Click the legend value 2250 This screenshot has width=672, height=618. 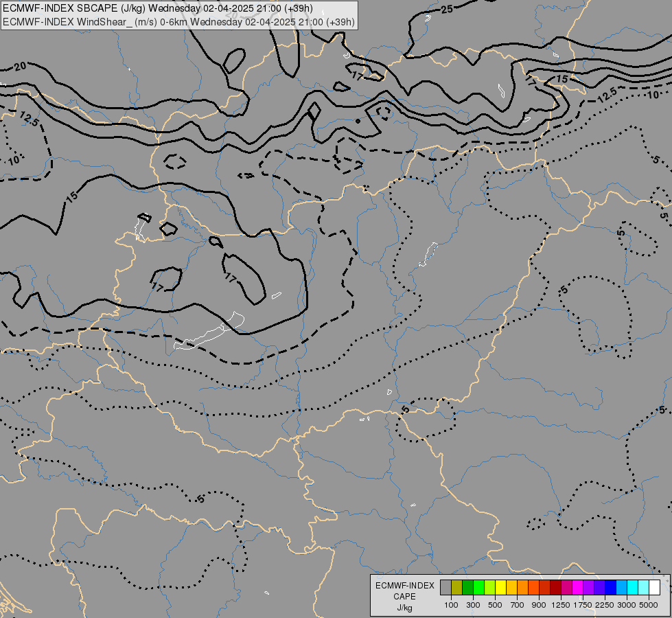pos(605,605)
